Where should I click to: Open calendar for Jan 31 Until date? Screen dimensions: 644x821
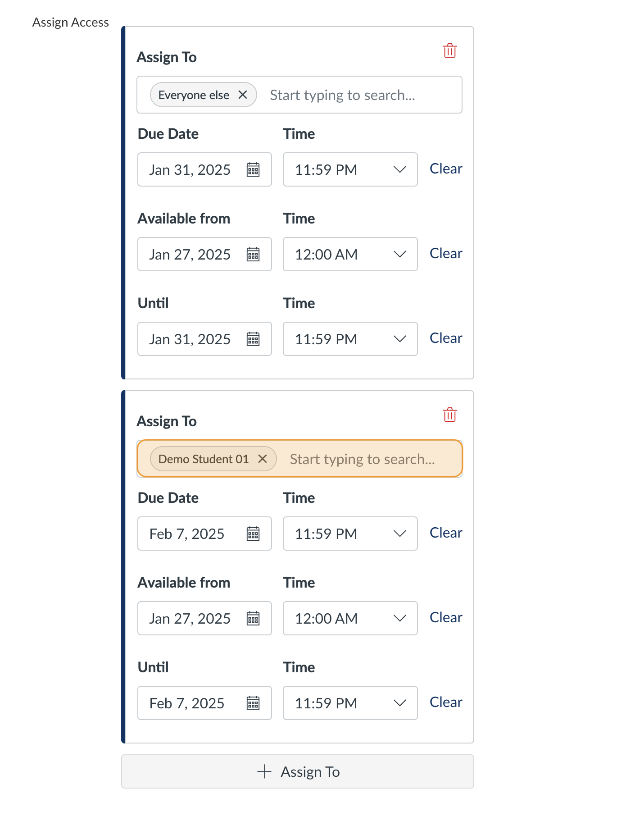pos(254,339)
